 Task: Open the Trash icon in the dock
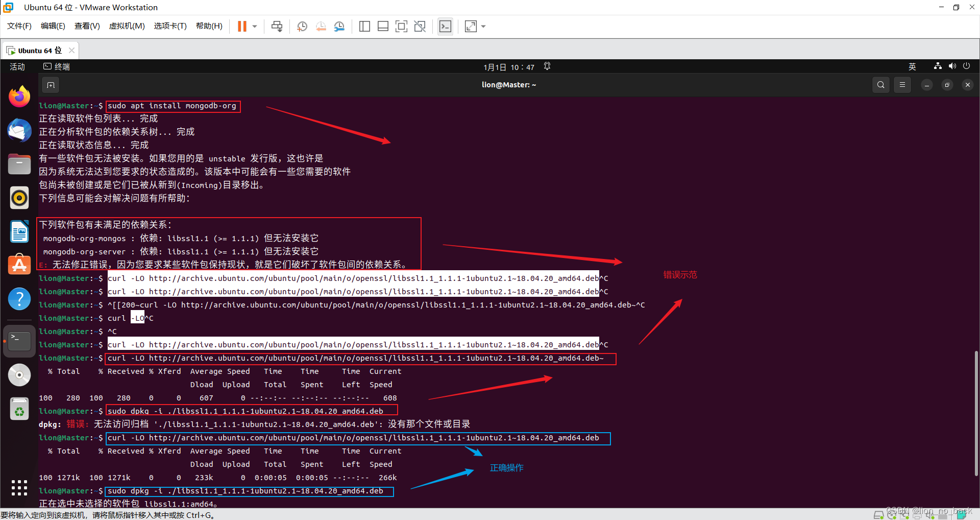(x=19, y=409)
